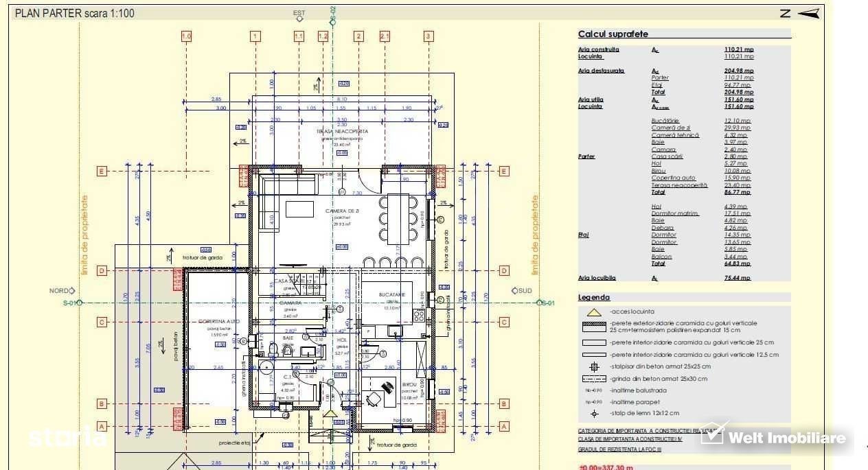
Task: Click the TERASA NEACOPERITA terrace label
Action: tap(342, 131)
